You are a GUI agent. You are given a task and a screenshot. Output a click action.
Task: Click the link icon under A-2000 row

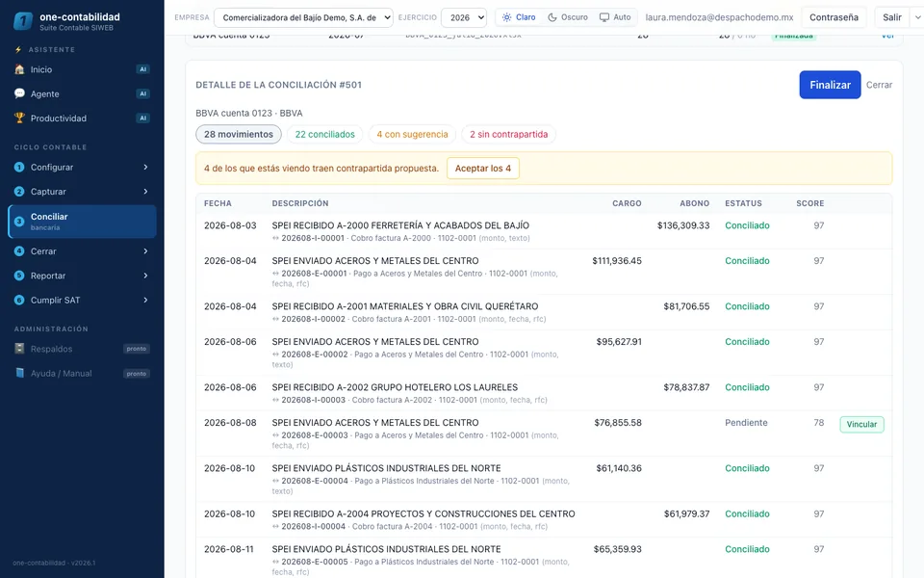coord(275,238)
